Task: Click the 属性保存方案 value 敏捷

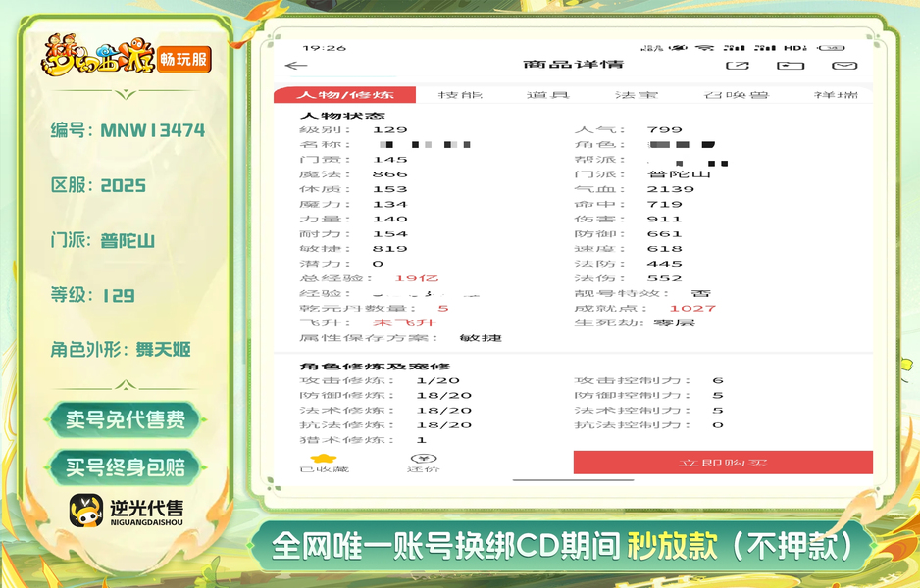Action: pyautogui.click(x=481, y=338)
